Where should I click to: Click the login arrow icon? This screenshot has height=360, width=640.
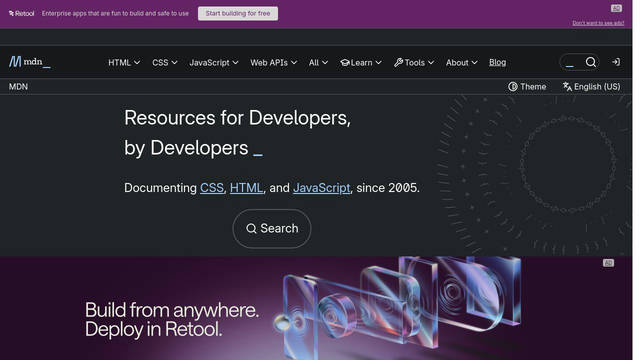[x=616, y=62]
